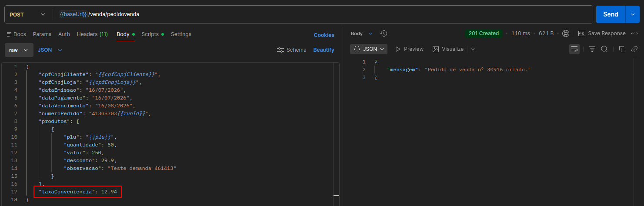Image resolution: width=644 pixels, height=206 pixels.
Task: Select the request Body tab
Action: click(125, 34)
